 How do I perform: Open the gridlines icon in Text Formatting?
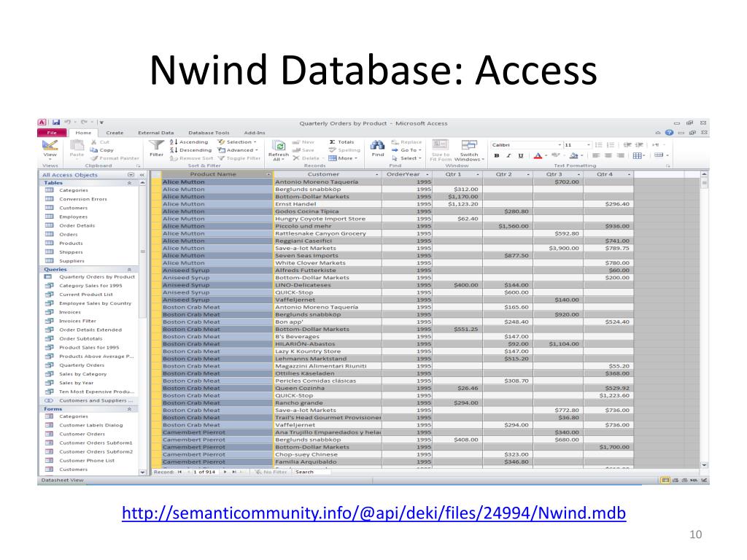637,156
